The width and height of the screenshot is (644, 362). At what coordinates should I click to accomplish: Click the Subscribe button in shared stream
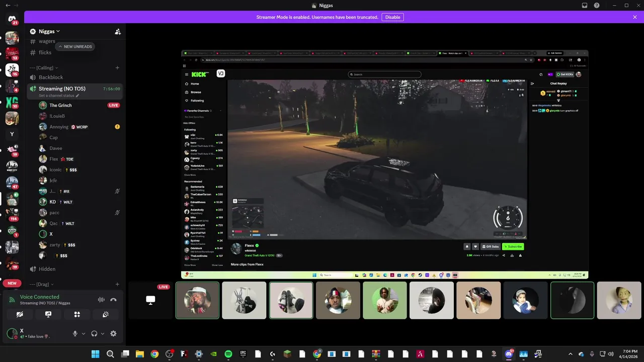pyautogui.click(x=513, y=246)
